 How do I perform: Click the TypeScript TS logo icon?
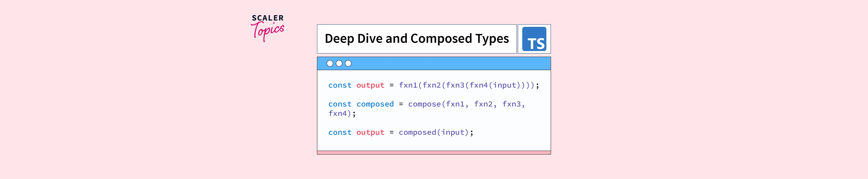click(x=534, y=39)
